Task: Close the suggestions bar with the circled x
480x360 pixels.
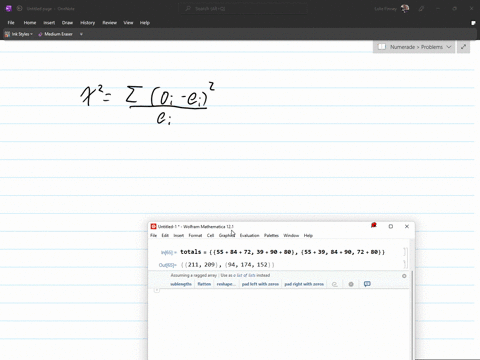Action: [x=404, y=276]
